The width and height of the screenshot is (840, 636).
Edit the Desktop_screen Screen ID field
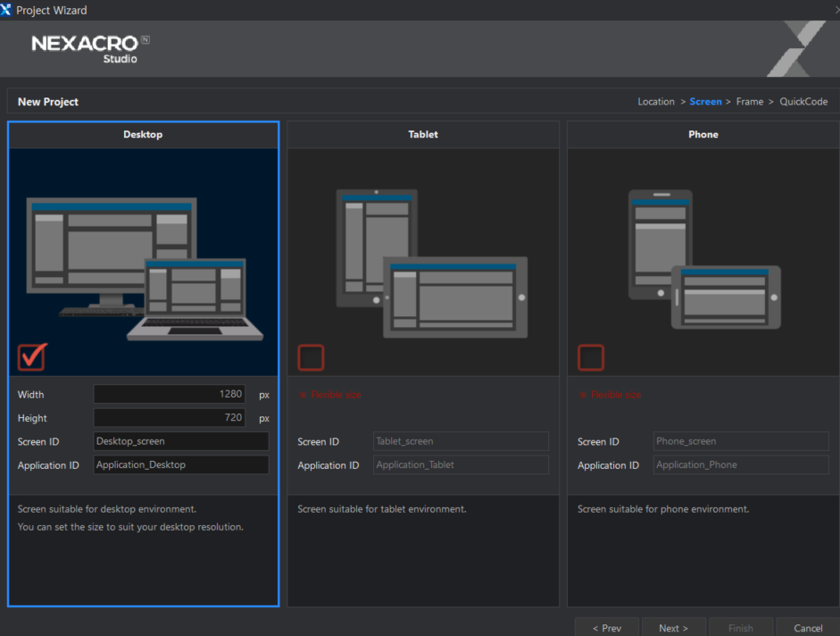tap(181, 440)
